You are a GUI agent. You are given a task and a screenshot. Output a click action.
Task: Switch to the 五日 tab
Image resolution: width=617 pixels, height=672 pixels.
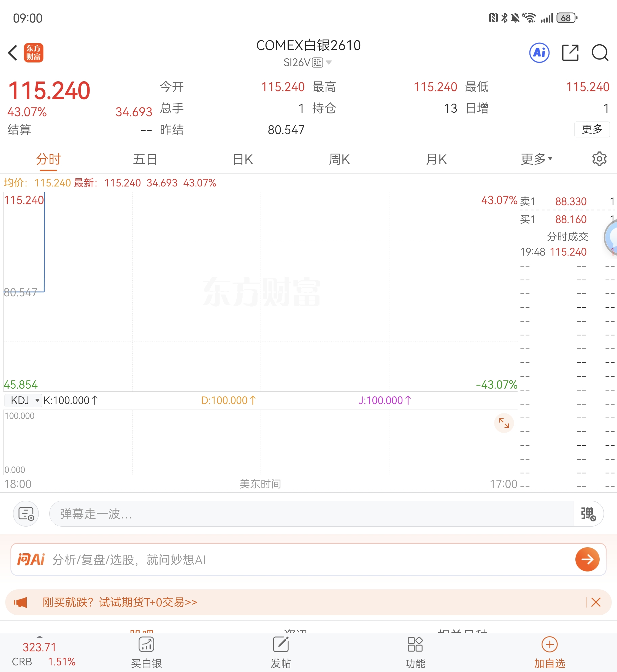click(145, 159)
